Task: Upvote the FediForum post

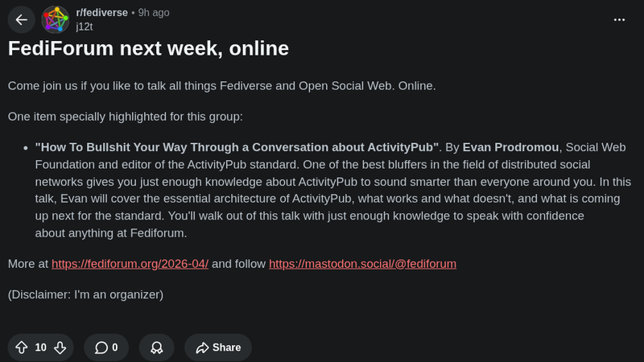Action: point(21,348)
